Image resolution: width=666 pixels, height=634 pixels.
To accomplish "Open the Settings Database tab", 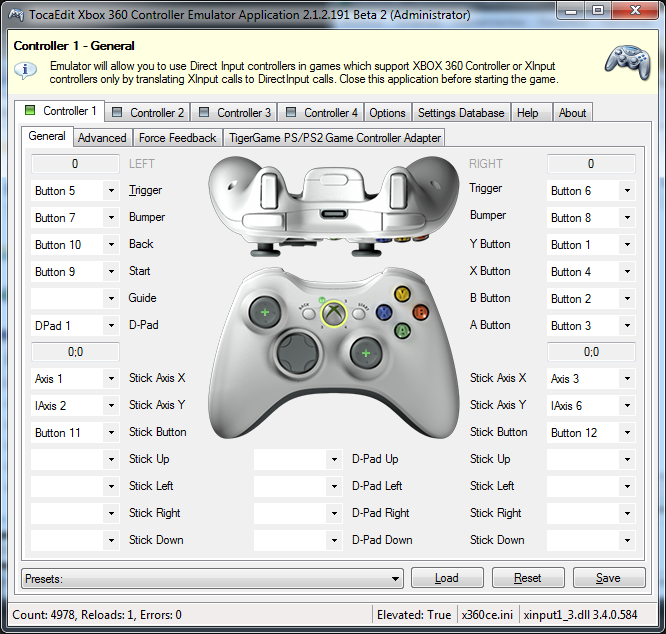I will click(x=461, y=113).
